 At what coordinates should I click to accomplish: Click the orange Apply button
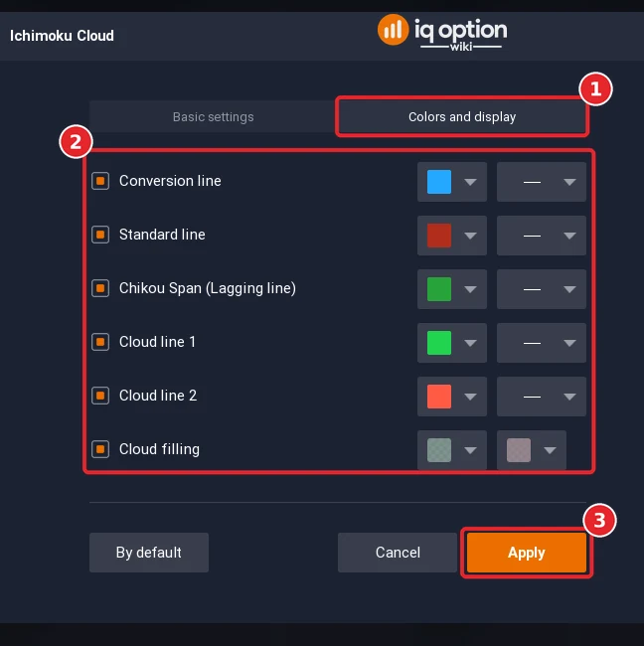526,553
